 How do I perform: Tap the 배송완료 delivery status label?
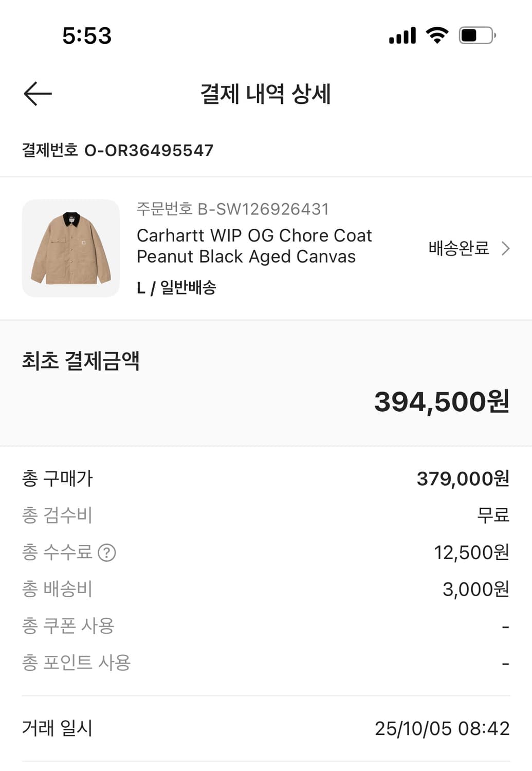click(x=458, y=249)
